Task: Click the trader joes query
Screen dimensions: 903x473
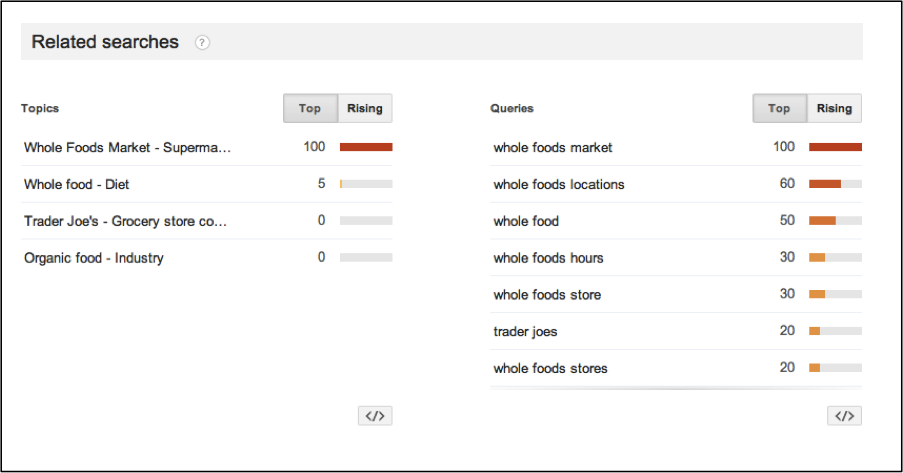Action: (525, 332)
